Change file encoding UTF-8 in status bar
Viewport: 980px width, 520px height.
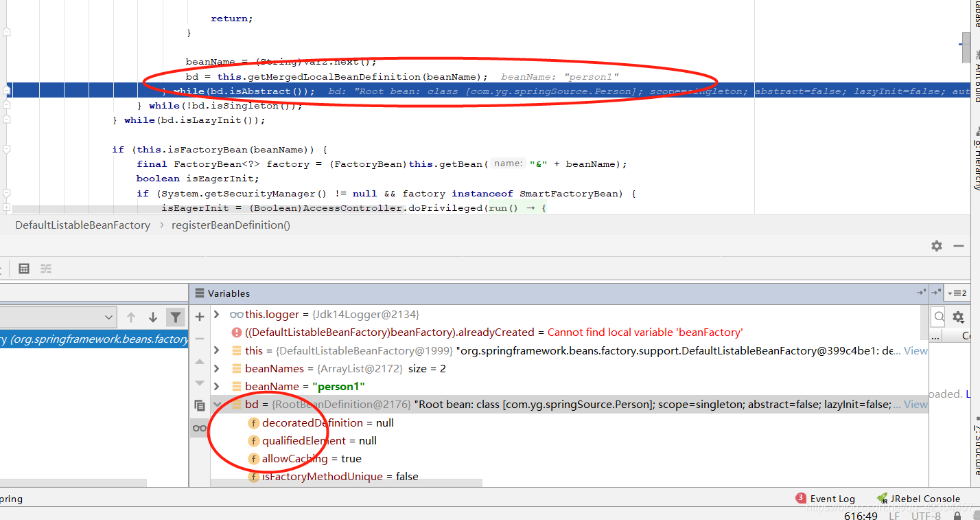click(926, 516)
